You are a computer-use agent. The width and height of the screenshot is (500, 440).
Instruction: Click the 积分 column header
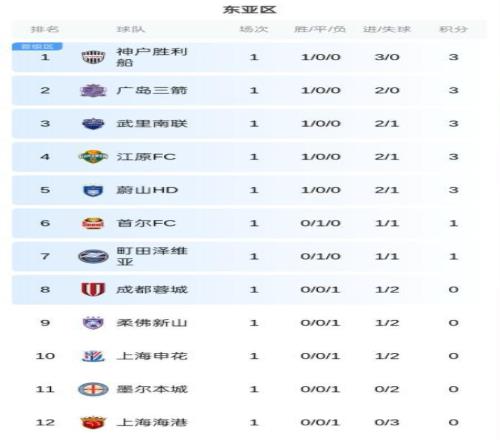tap(453, 29)
